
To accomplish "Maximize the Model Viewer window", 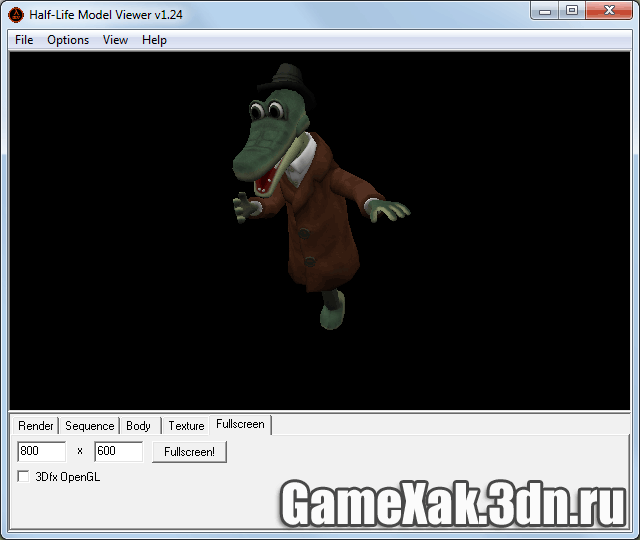I will [572, 10].
